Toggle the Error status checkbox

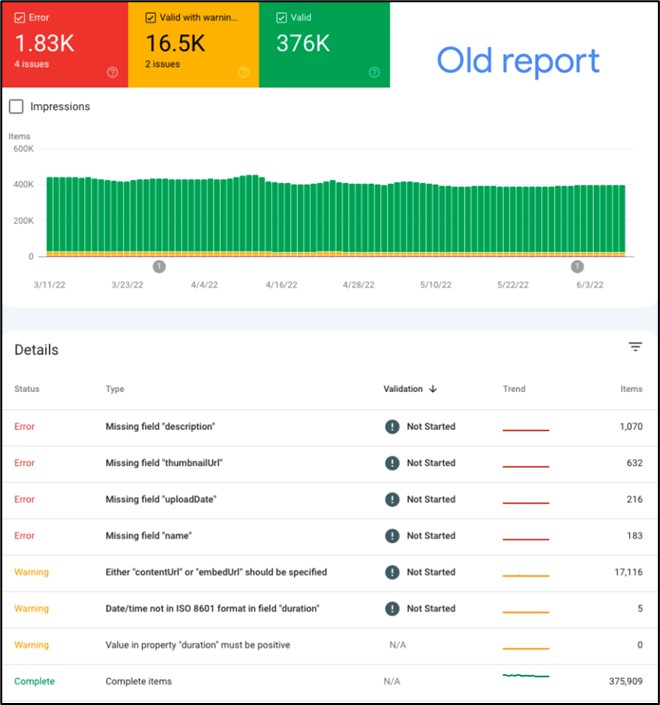coord(19,18)
